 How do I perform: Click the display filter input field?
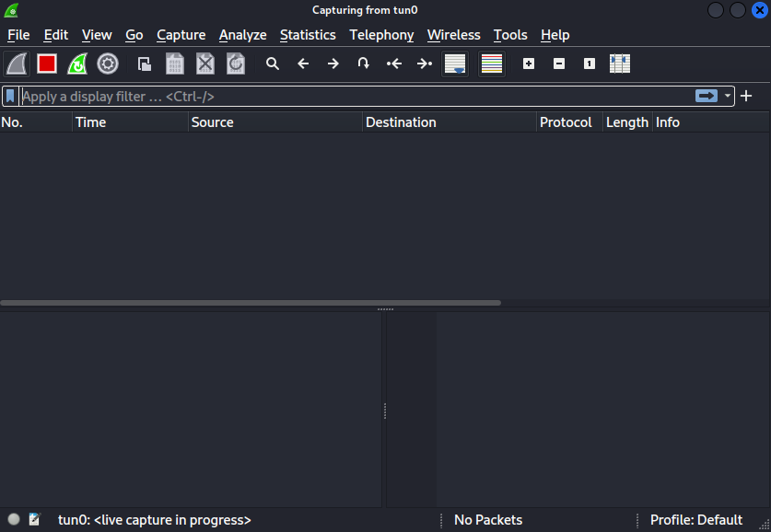point(356,97)
